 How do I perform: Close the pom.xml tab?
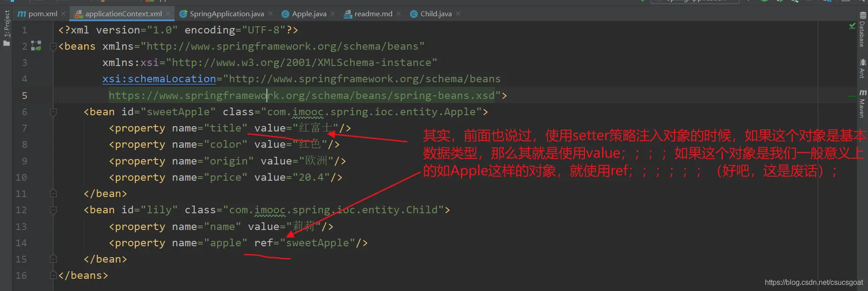point(63,14)
